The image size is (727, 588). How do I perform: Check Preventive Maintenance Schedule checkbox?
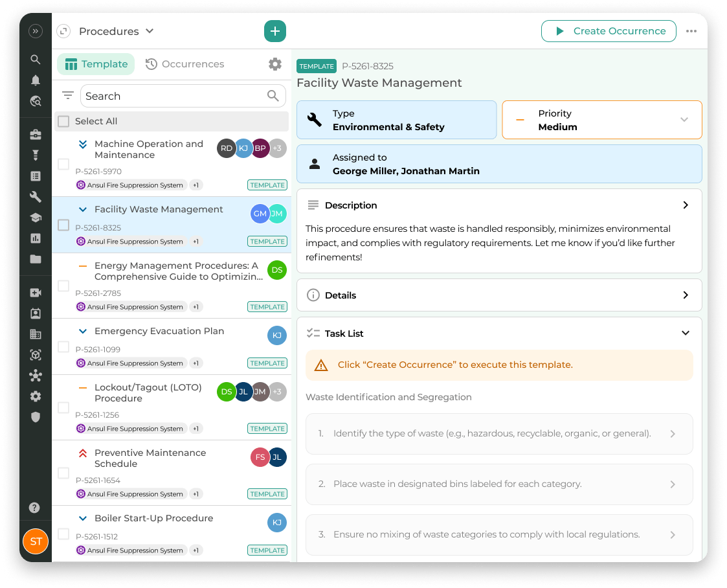coord(63,473)
